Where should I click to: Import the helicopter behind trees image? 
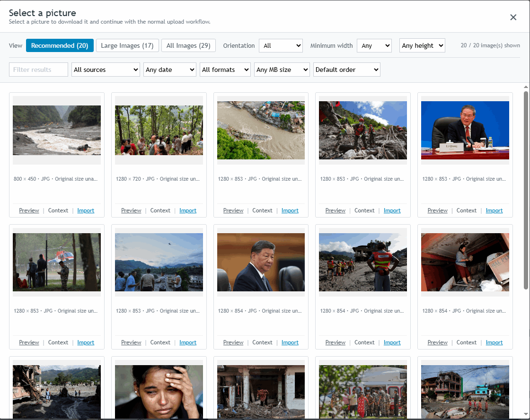tap(86, 342)
